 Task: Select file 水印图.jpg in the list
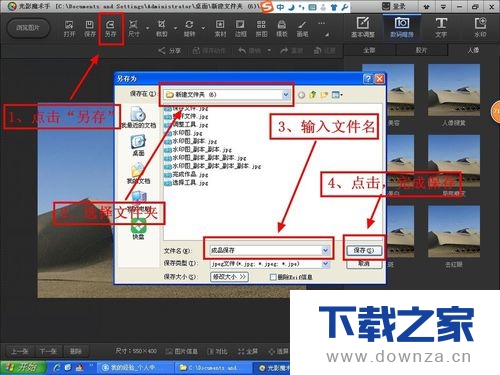183,133
